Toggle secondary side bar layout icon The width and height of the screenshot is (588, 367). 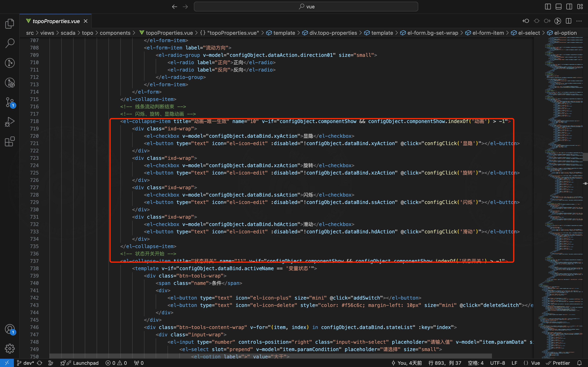(569, 7)
